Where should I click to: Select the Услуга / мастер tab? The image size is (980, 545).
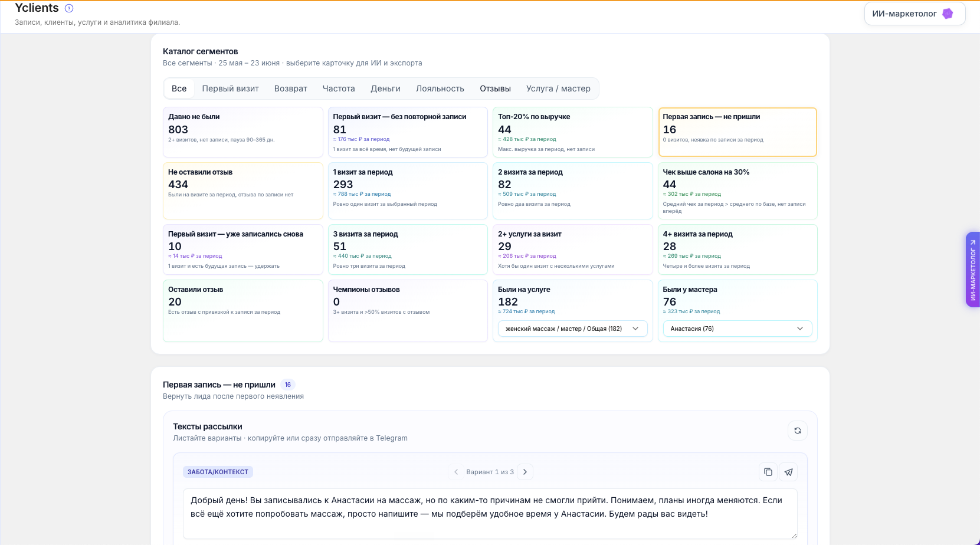click(558, 88)
